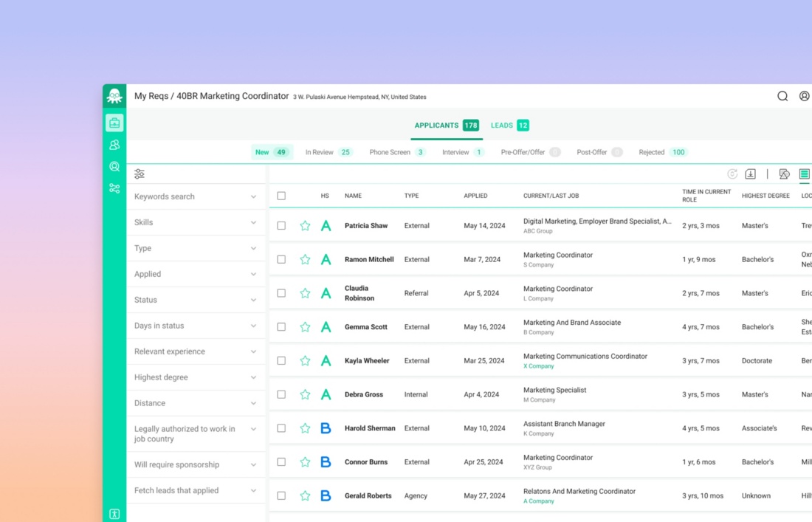The height and width of the screenshot is (522, 812).
Task: Select the checkbox beside Harold Sherman
Action: click(x=281, y=428)
